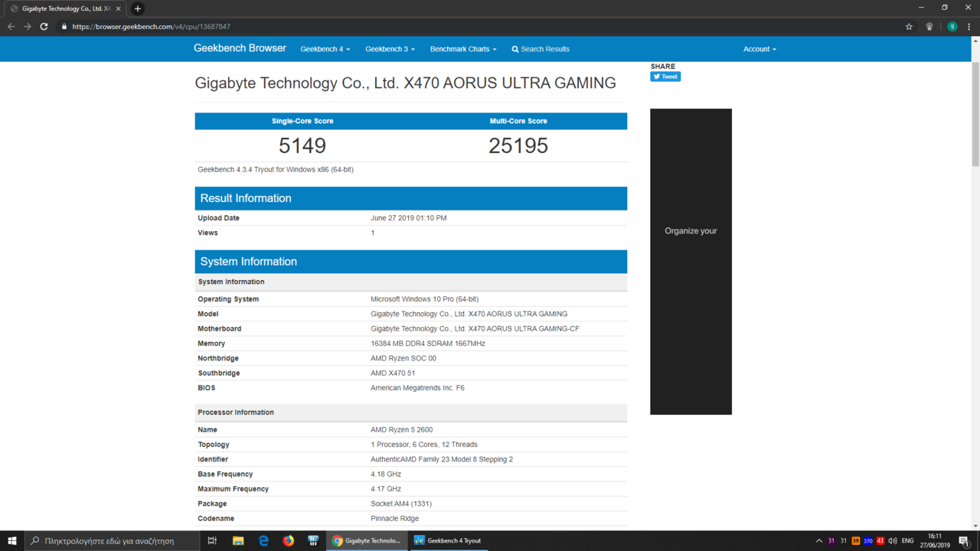Open the taskbar app icon next to Firefox
The image size is (980, 551).
click(313, 540)
